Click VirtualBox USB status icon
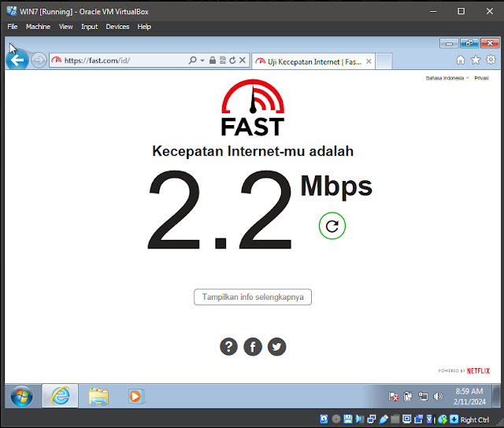The image size is (504, 428). coord(384,419)
